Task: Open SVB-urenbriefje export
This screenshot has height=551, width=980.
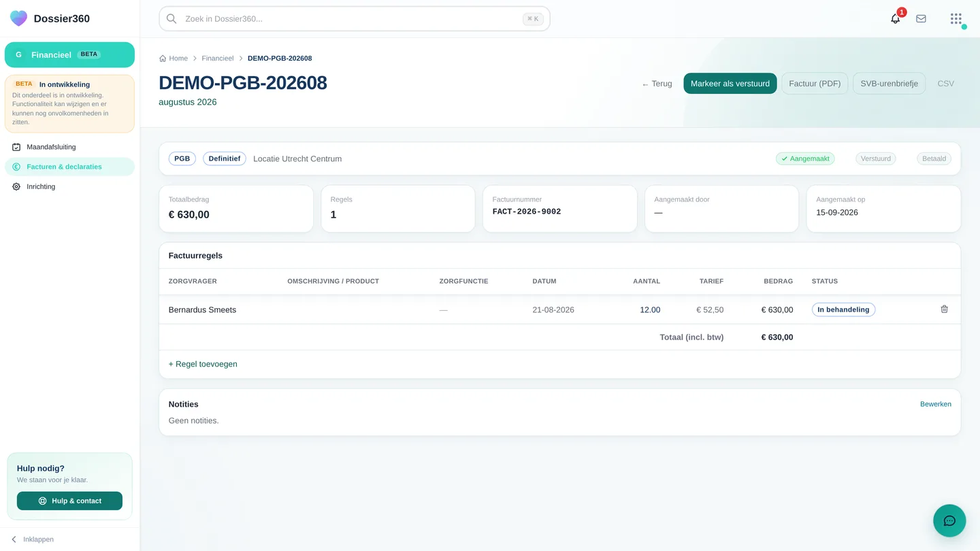Action: (x=889, y=84)
